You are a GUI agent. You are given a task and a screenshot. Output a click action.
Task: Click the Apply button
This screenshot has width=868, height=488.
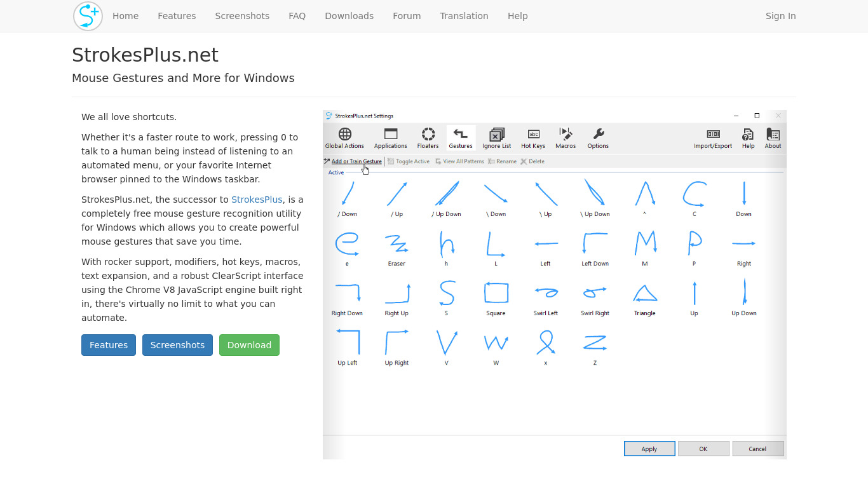[649, 449]
